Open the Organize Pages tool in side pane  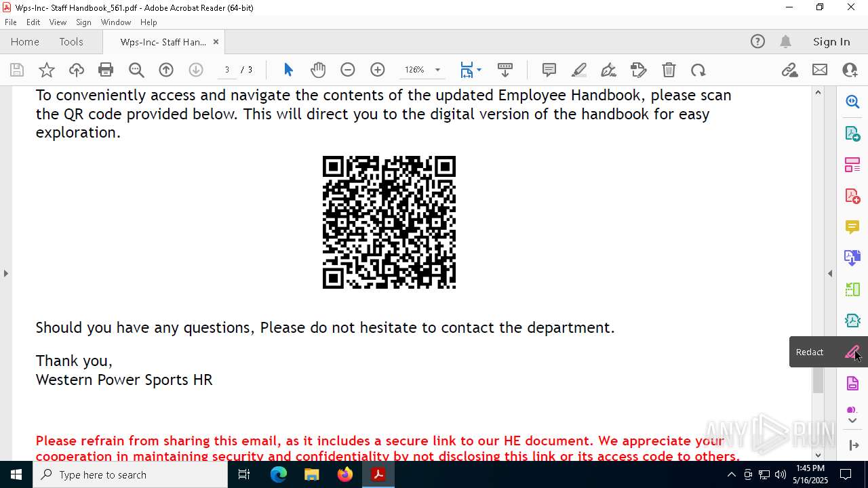[x=852, y=165]
